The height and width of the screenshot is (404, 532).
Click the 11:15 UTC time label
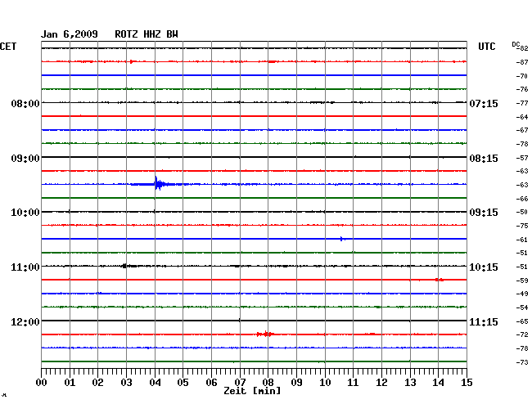(x=484, y=321)
